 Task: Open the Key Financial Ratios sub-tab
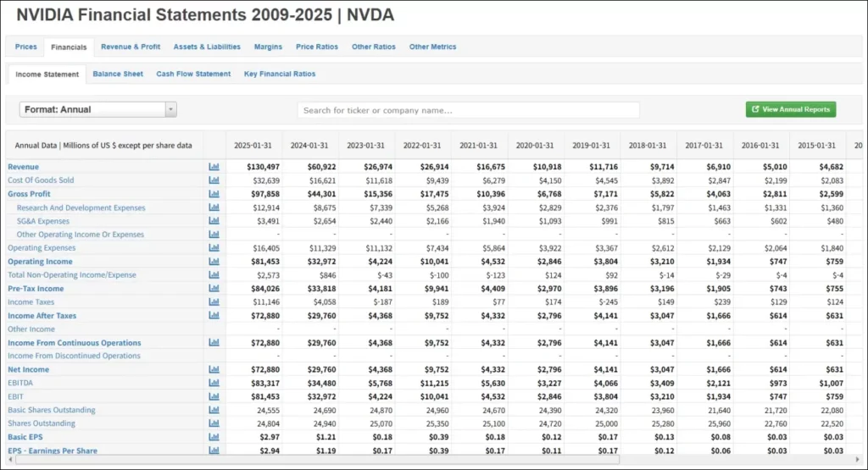click(280, 74)
